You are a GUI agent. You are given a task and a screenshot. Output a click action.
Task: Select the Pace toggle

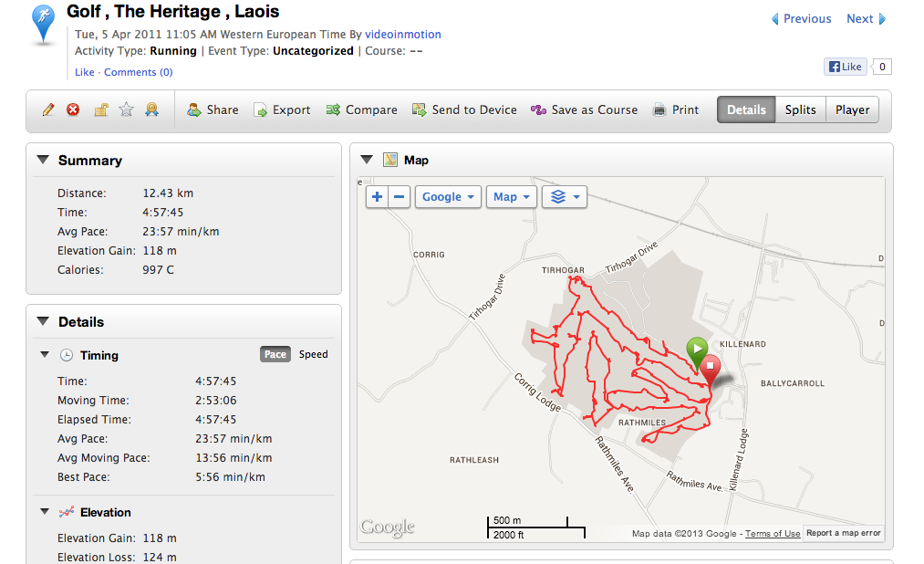275,354
